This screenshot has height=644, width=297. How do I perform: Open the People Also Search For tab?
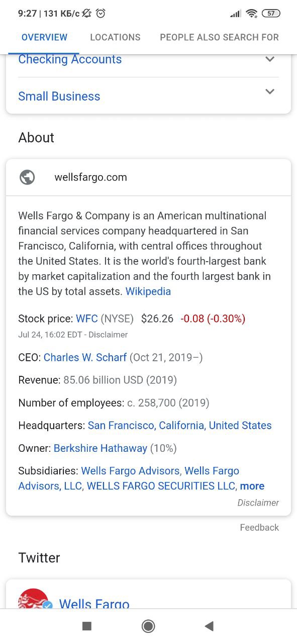[x=219, y=37]
